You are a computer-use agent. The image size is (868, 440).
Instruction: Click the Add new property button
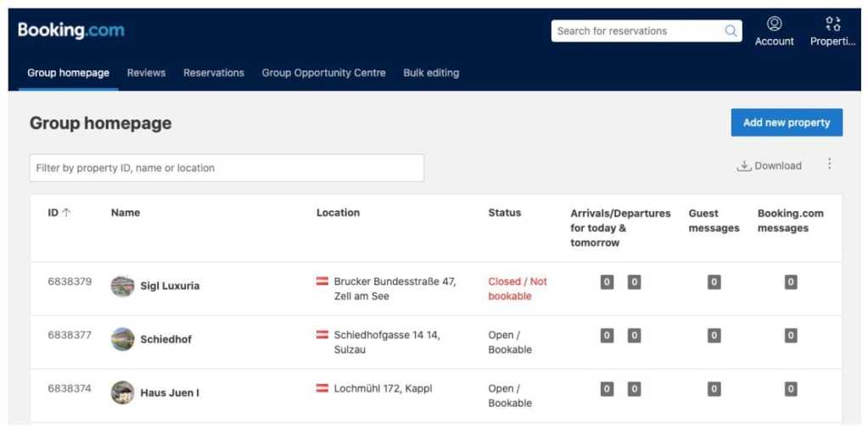coord(787,123)
